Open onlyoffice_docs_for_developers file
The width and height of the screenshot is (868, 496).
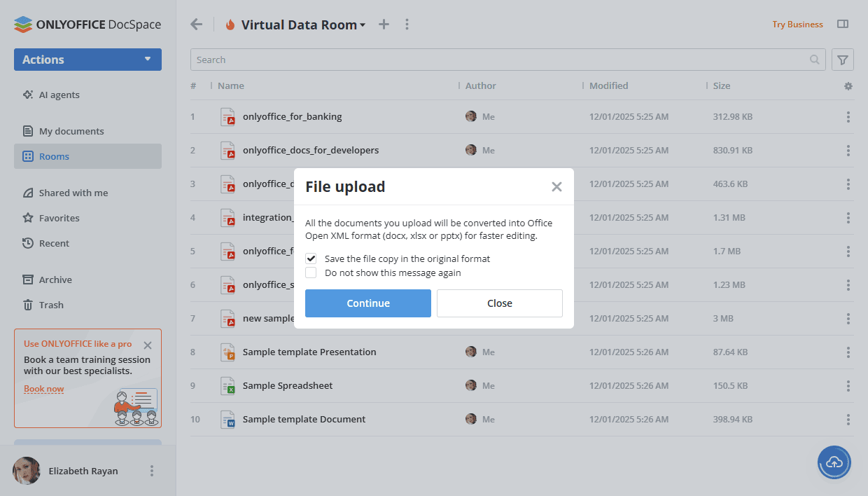click(x=311, y=150)
